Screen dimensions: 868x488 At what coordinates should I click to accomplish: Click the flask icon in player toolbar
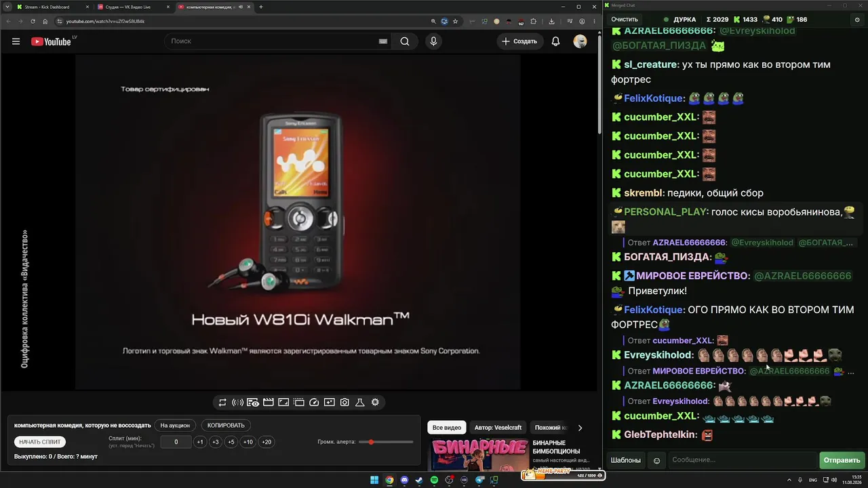(x=360, y=403)
